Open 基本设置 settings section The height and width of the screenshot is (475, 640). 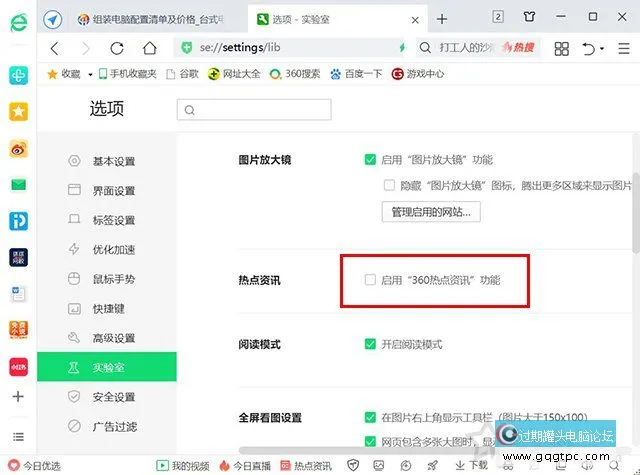107,161
